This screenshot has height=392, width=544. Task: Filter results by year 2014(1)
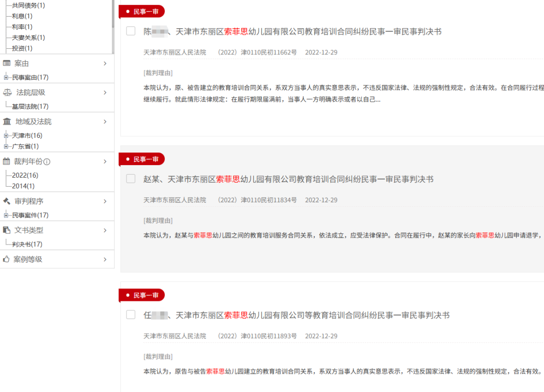tap(23, 186)
